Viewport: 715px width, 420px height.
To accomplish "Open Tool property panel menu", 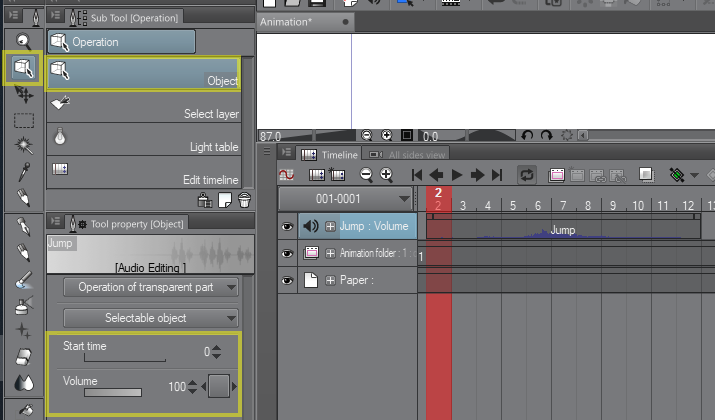I will pos(55,222).
